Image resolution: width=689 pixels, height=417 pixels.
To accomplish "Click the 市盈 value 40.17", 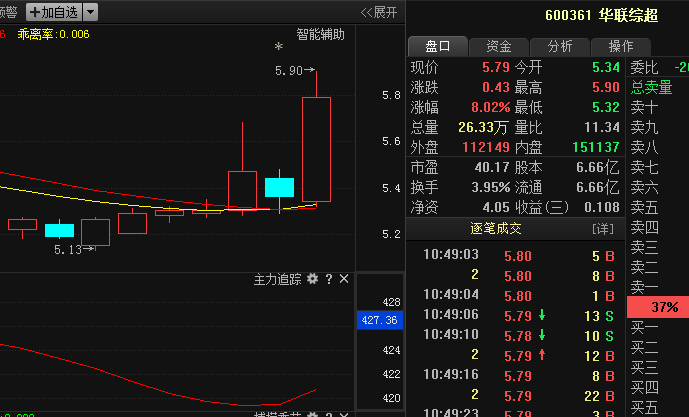I will pos(492,167).
